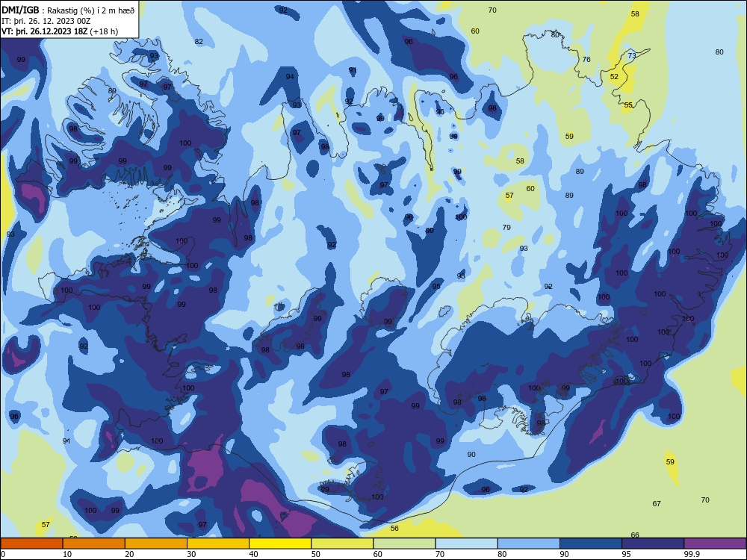Click the map value 94
Screen dimensions: 747x560
pos(290,77)
